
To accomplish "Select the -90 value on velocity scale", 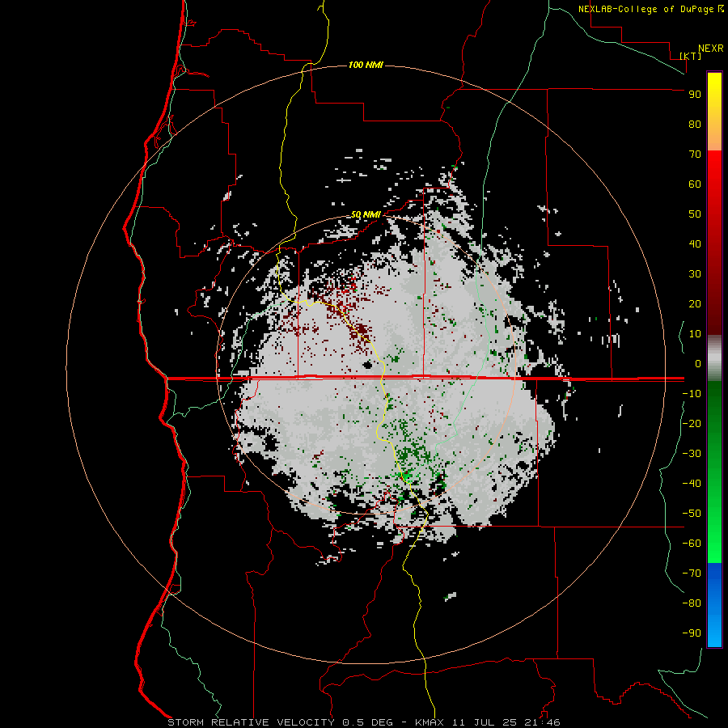I will click(692, 633).
